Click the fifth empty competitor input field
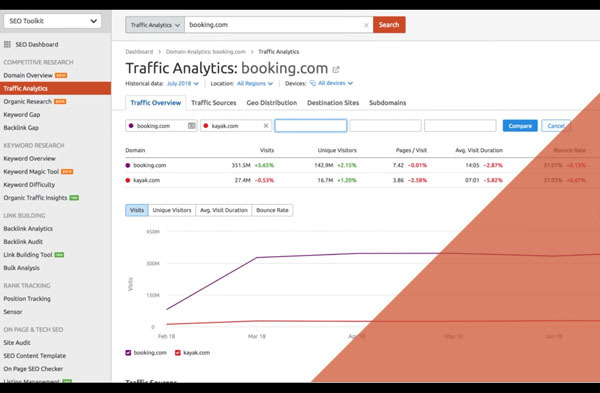This screenshot has height=393, width=600. pyautogui.click(x=460, y=126)
